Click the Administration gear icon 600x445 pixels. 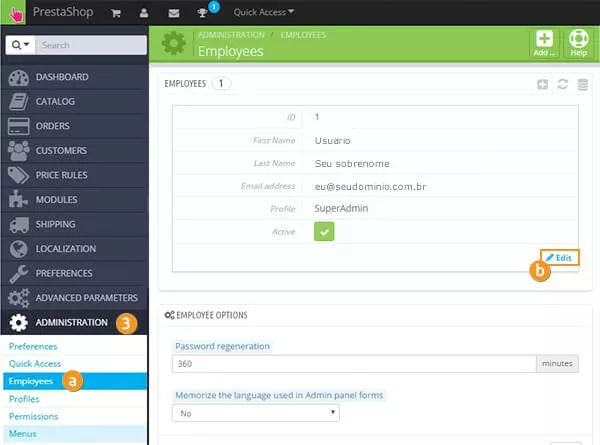pyautogui.click(x=18, y=323)
